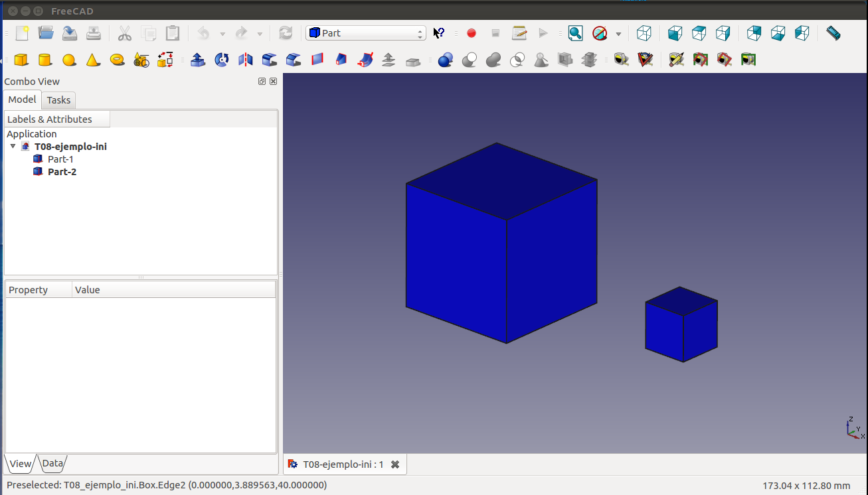
Task: Open the measure distance ruler tool
Action: 833,33
